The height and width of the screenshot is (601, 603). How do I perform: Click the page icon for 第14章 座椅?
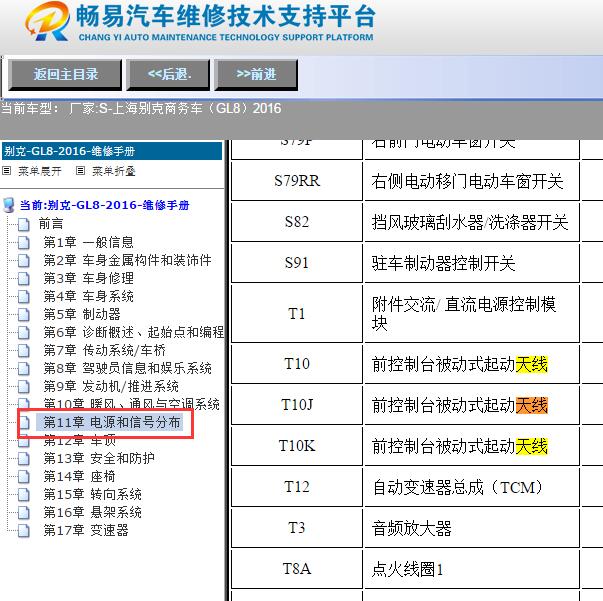(23, 476)
